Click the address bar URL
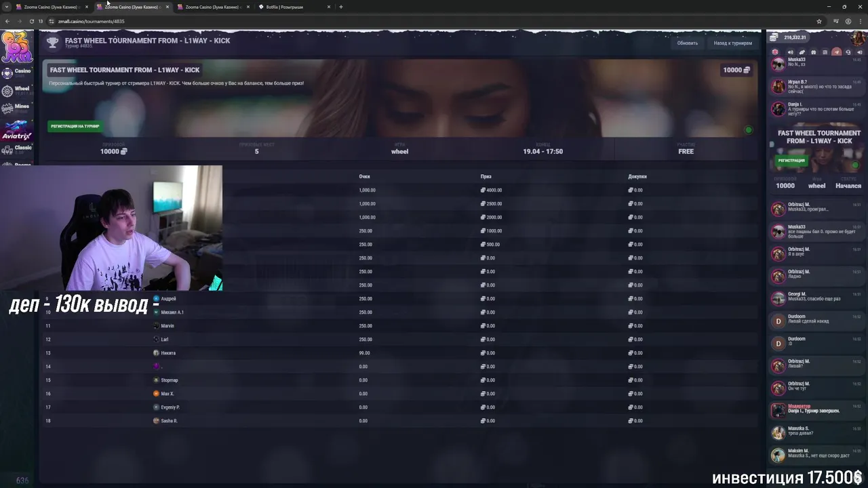The height and width of the screenshot is (488, 868). click(x=92, y=21)
